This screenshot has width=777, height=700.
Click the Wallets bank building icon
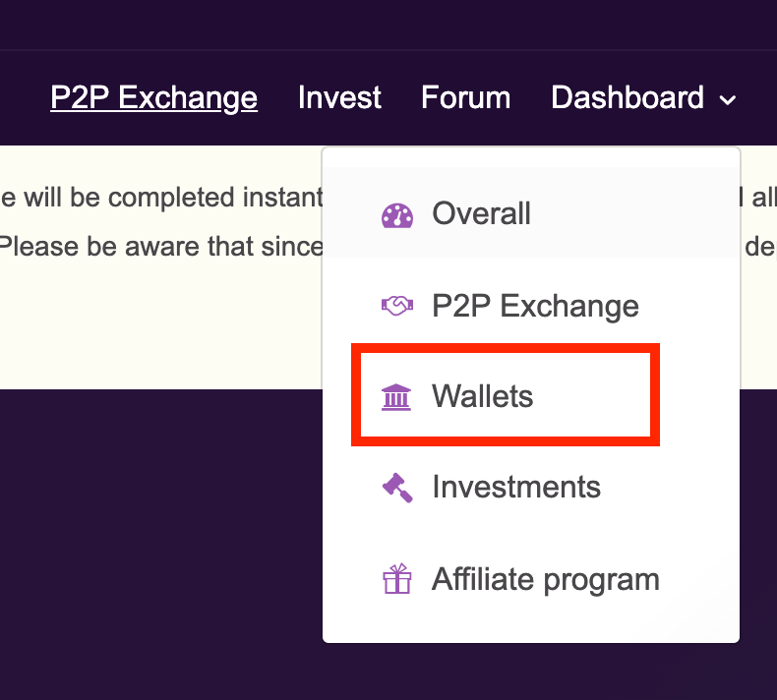coord(396,397)
